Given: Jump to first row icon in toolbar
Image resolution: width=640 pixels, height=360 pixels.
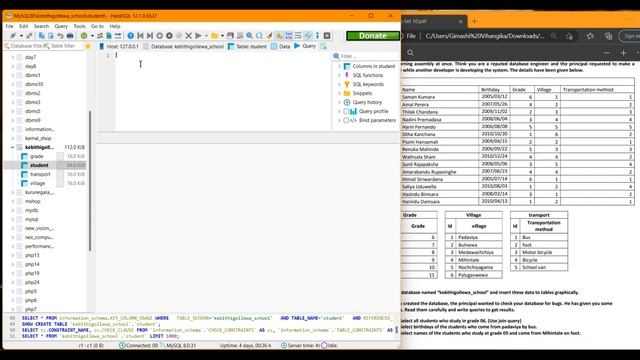Looking at the screenshot, I should [x=140, y=36].
